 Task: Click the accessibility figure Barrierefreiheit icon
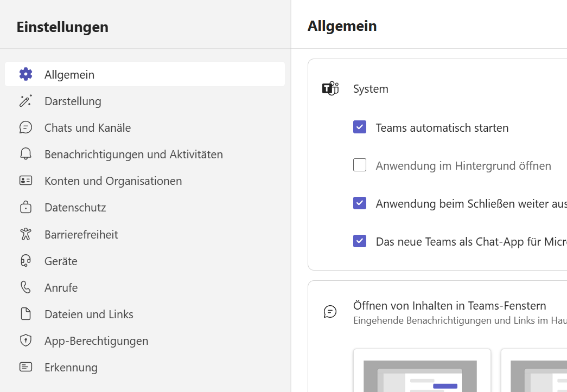pyautogui.click(x=26, y=234)
